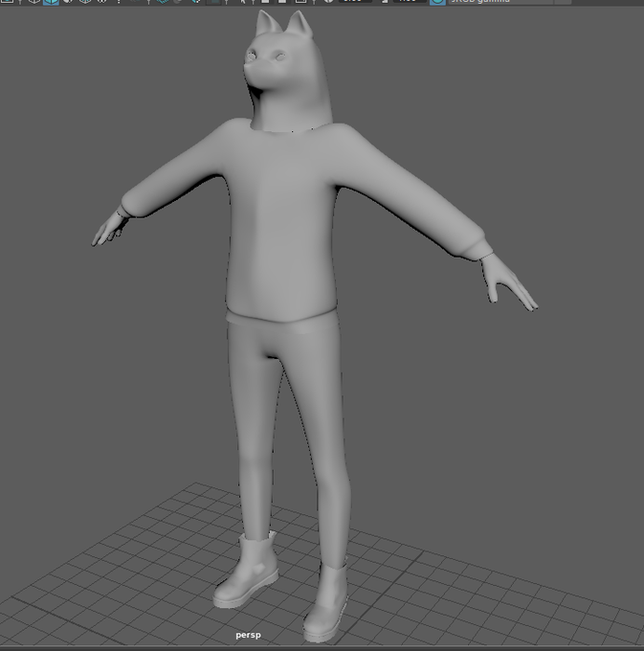
Task: Select the character's sweater torso
Action: coord(282,224)
